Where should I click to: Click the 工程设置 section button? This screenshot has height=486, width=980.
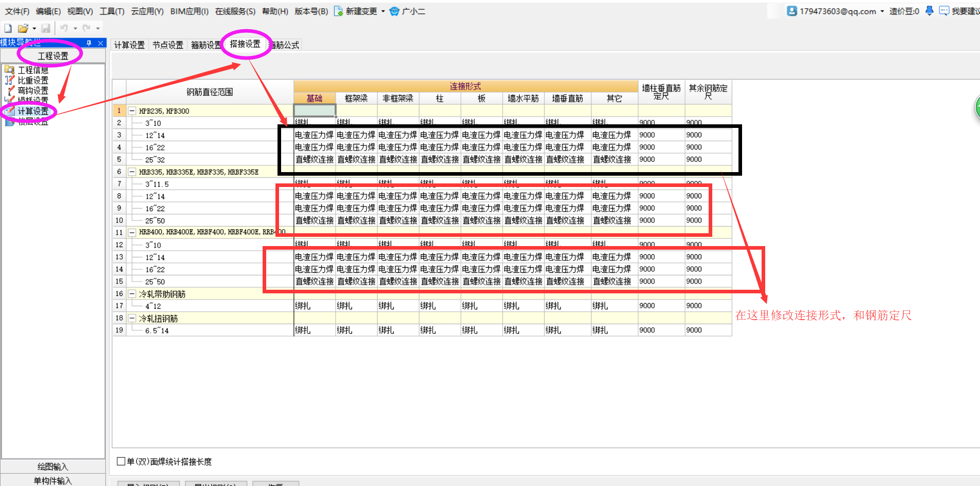click(x=53, y=55)
